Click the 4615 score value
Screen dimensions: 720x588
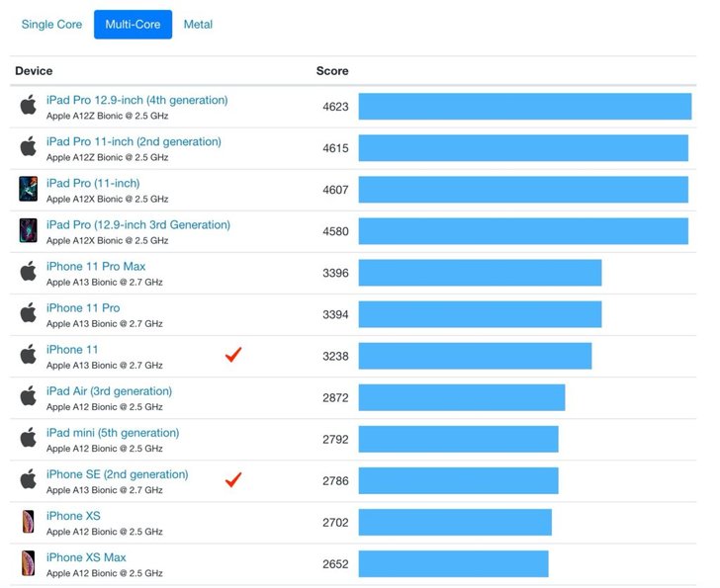(x=335, y=148)
